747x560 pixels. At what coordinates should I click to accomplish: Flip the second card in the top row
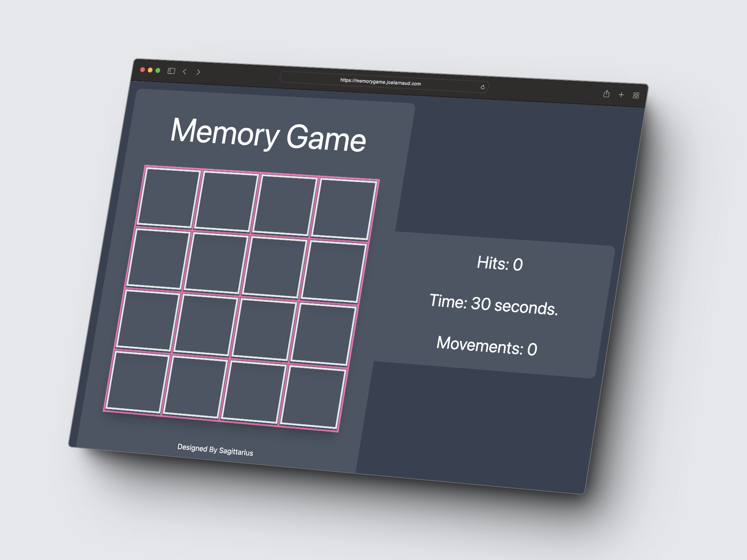(227, 201)
